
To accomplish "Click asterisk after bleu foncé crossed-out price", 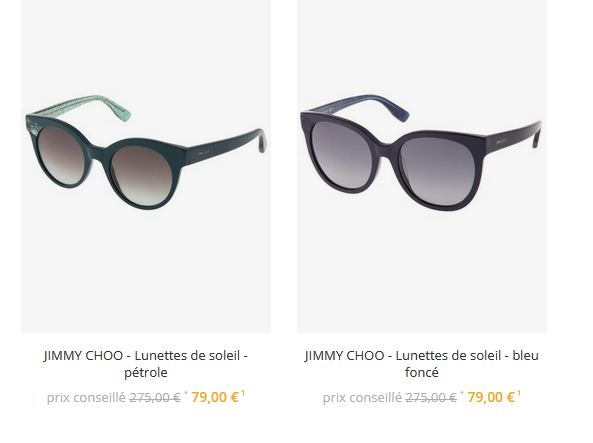I will coord(462,393).
